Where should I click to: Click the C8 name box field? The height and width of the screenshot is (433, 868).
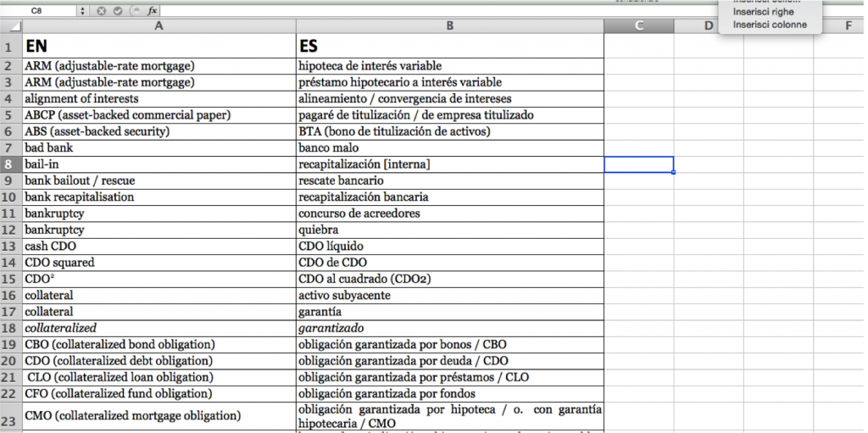(39, 10)
